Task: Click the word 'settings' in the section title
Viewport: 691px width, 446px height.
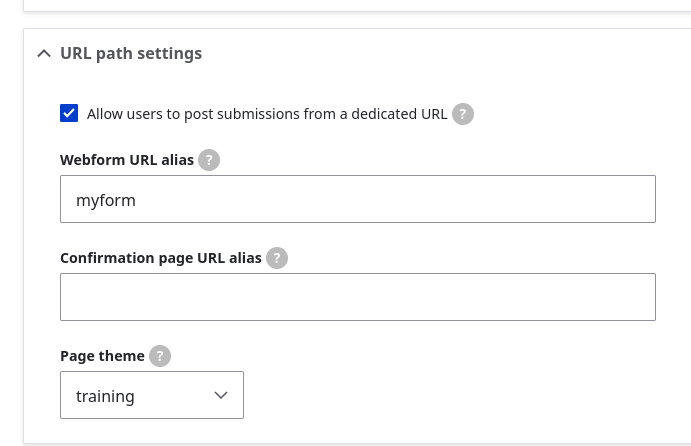Action: tap(169, 53)
